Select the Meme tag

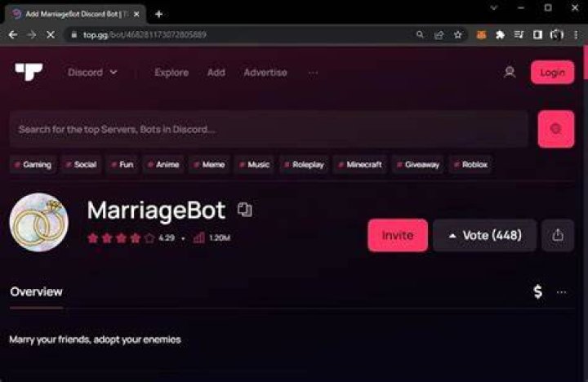click(x=209, y=165)
